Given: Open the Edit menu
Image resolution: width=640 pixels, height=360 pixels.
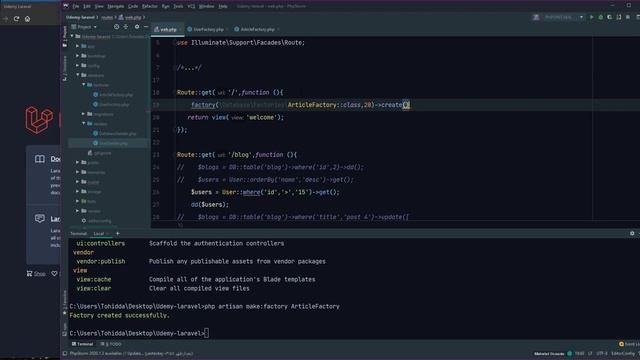Looking at the screenshot, I should [87, 6].
